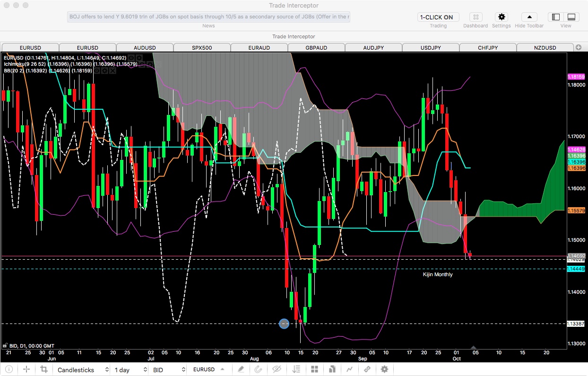Click the BOJ news headline ticker
The image size is (588, 376).
[209, 17]
